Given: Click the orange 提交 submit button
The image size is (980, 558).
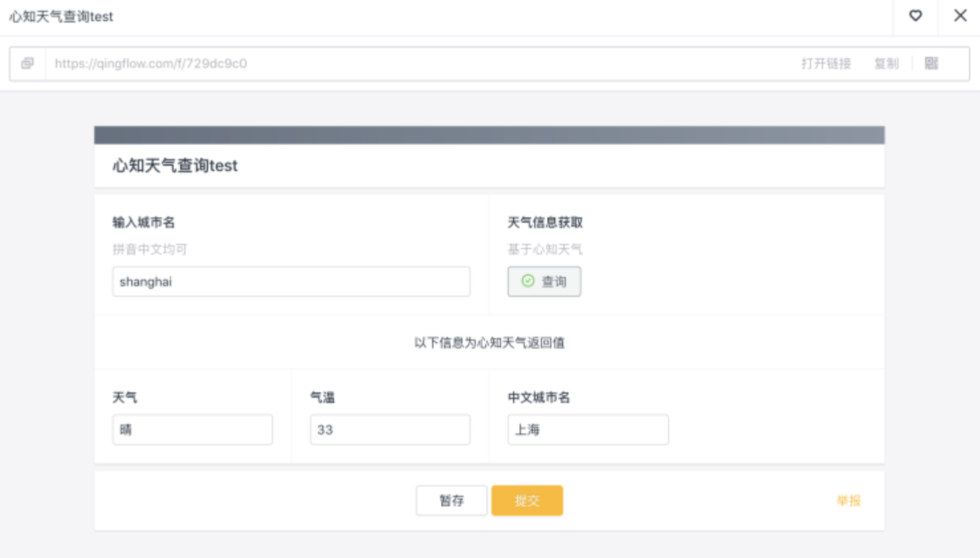Looking at the screenshot, I should click(527, 500).
